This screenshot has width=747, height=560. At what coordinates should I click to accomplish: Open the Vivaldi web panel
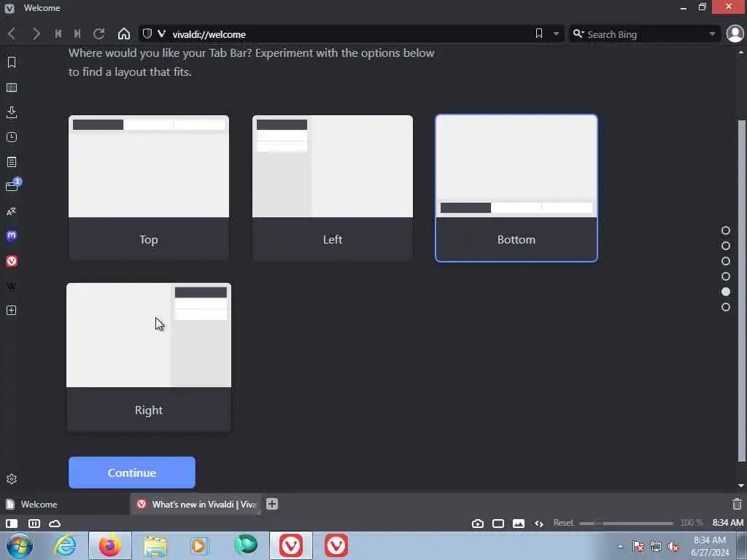(x=12, y=261)
